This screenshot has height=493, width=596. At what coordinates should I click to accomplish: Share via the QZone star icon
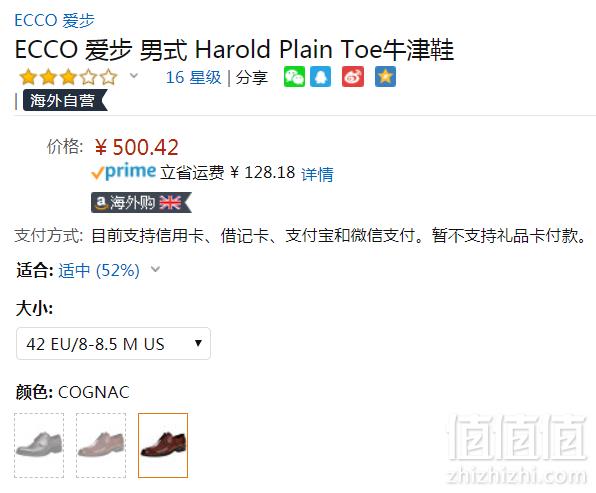(x=385, y=77)
